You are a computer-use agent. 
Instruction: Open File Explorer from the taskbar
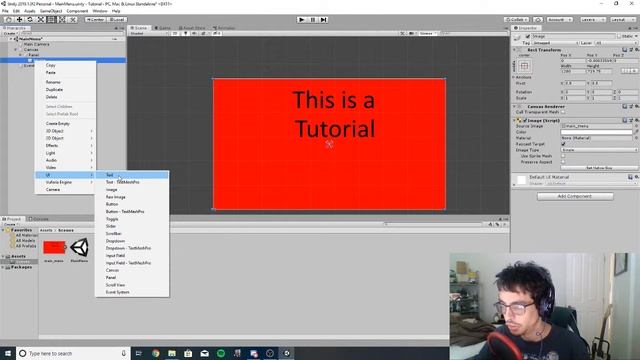[x=172, y=353]
